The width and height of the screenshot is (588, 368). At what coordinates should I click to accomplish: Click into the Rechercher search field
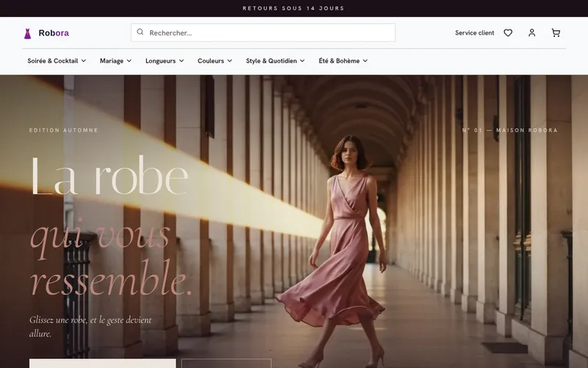263,32
